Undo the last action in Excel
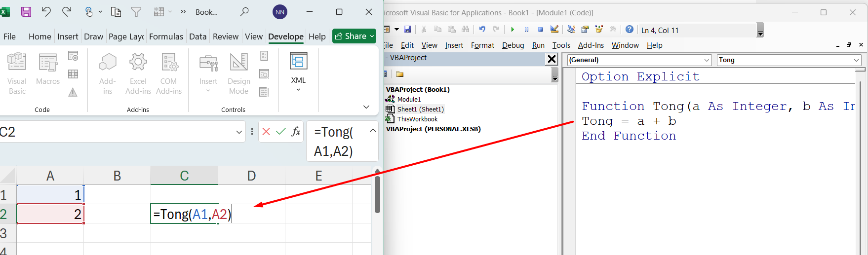Viewport: 868px width, 255px height. [46, 12]
